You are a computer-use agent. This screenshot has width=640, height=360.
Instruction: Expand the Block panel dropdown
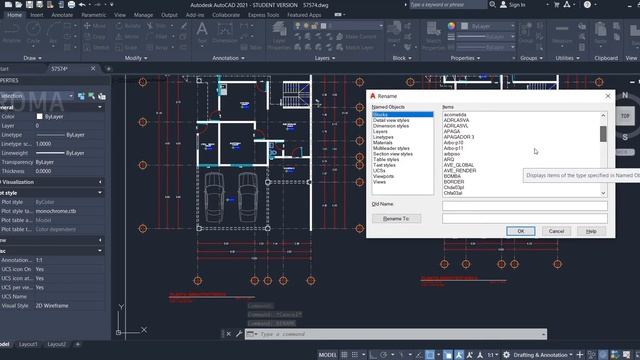[402, 58]
